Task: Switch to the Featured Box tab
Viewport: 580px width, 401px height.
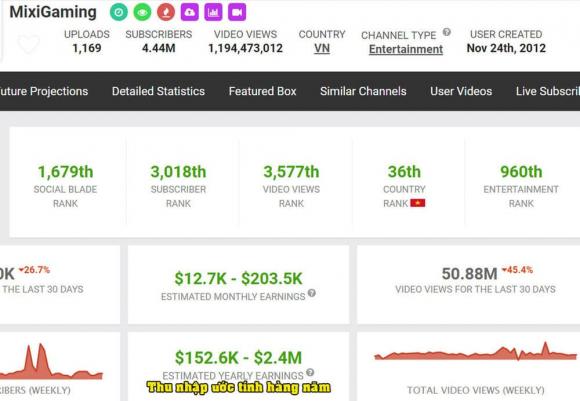Action: (x=263, y=91)
